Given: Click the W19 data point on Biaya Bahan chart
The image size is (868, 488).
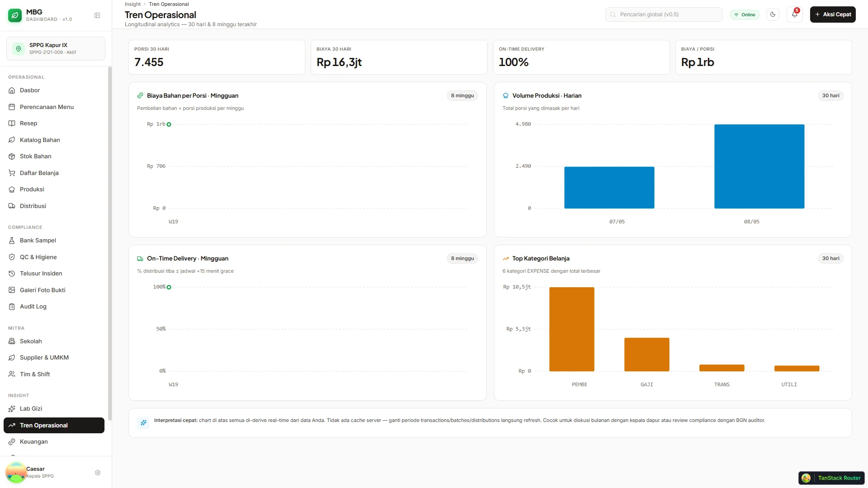Looking at the screenshot, I should pos(169,124).
